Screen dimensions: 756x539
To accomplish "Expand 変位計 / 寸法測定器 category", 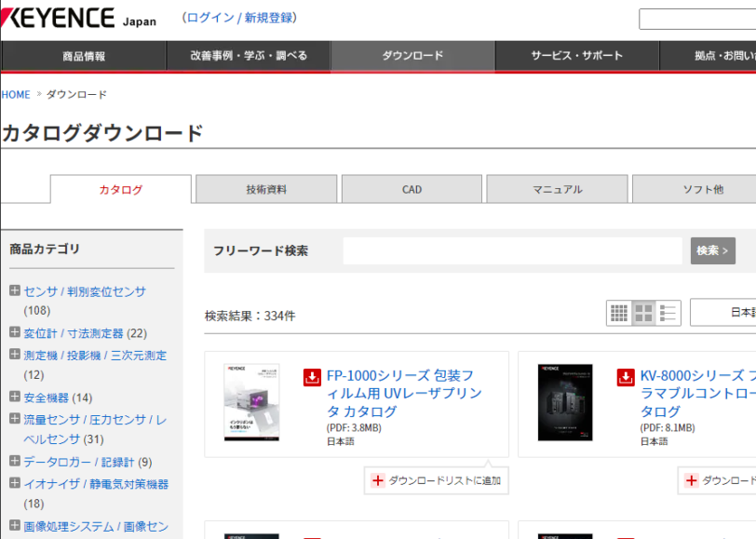I will pyautogui.click(x=15, y=332).
